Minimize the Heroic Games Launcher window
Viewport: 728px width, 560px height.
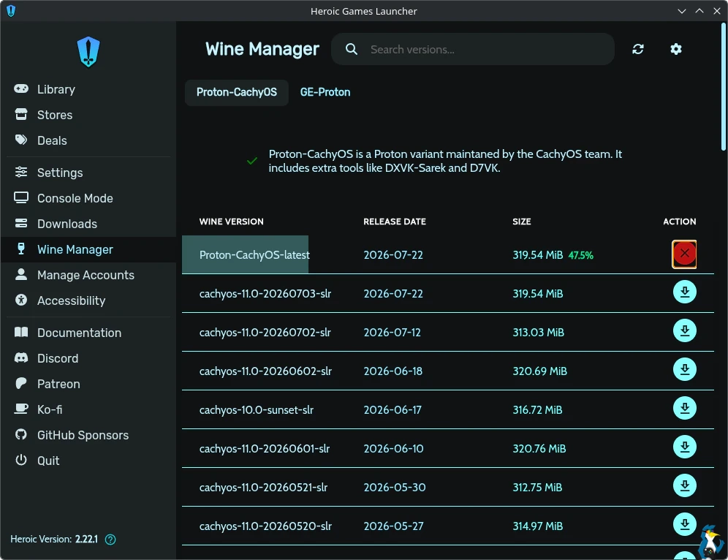tap(681, 11)
